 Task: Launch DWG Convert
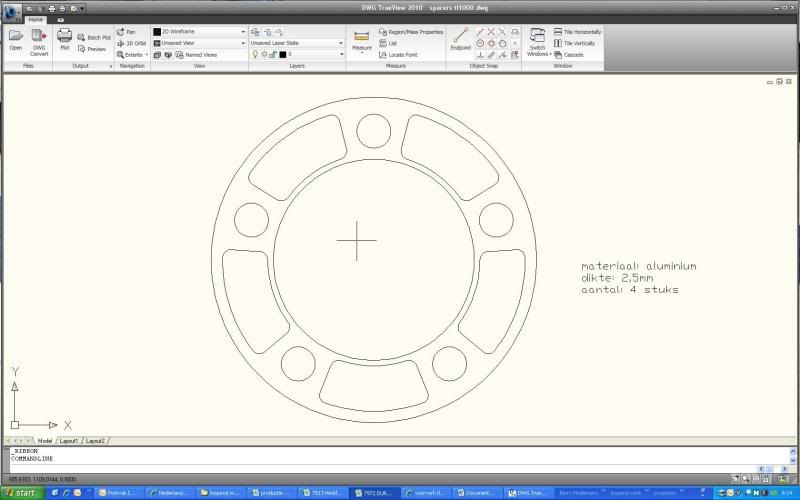(39, 42)
